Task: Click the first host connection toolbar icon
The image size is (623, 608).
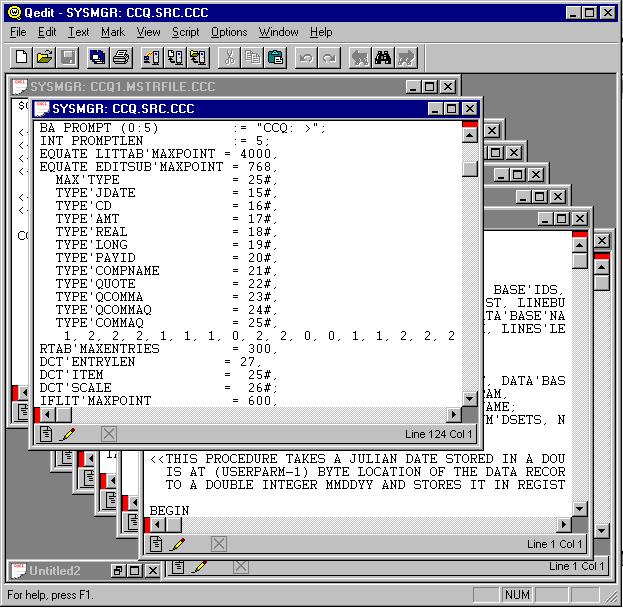Action: pos(151,58)
